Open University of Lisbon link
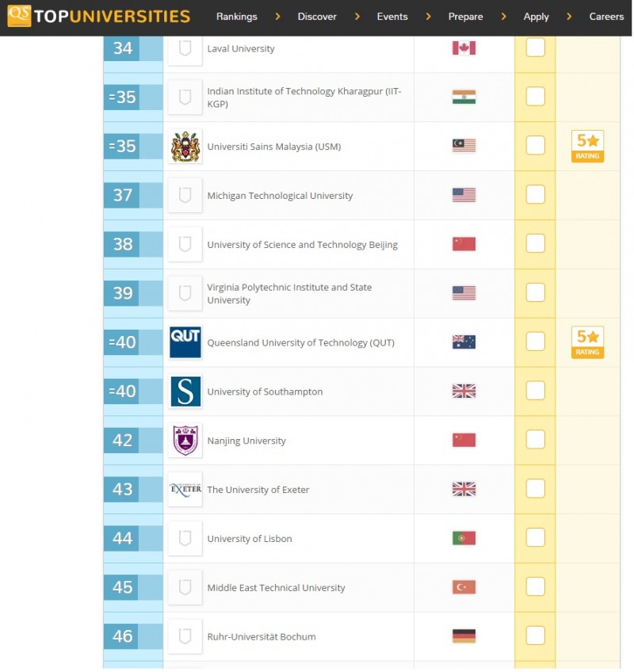 coord(250,539)
